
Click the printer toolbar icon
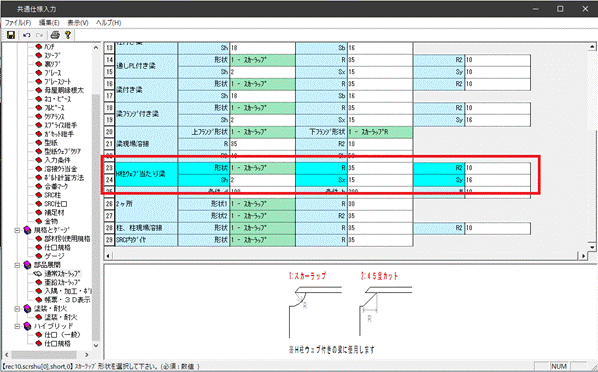click(x=55, y=35)
